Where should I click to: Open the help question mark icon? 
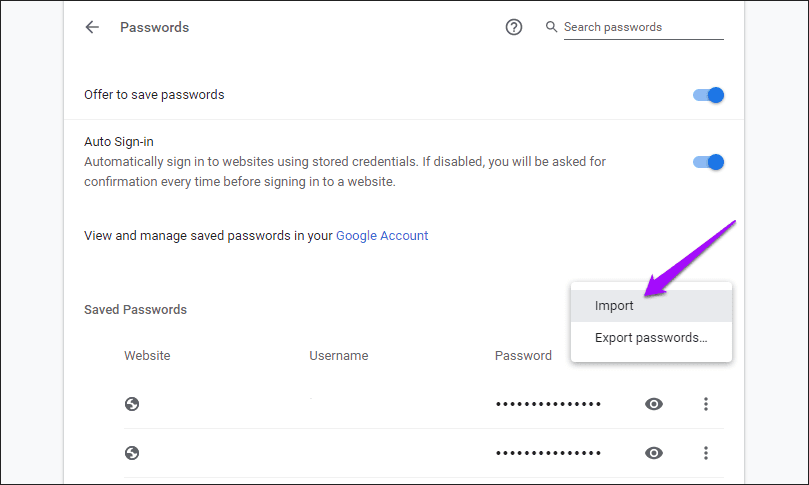(x=514, y=28)
